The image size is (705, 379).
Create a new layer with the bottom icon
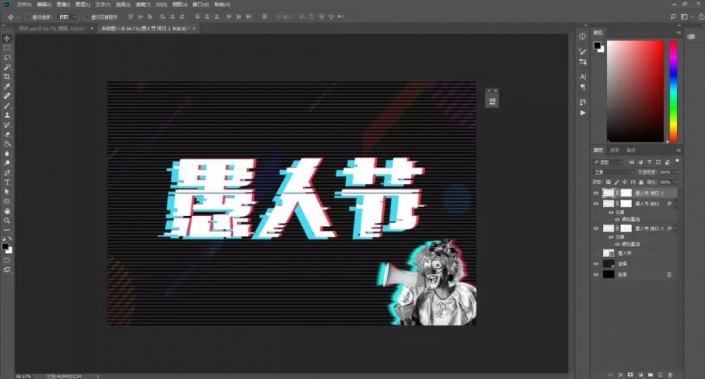click(x=660, y=375)
